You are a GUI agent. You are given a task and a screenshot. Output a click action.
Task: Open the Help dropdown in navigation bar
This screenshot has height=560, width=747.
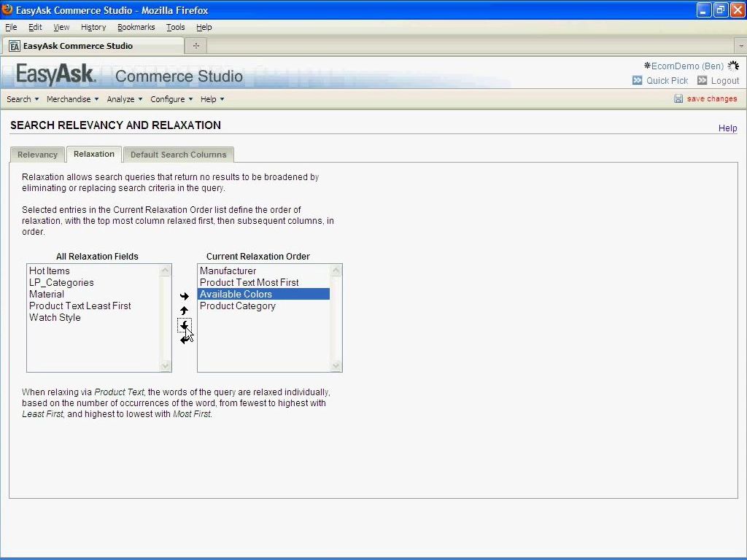tap(212, 99)
